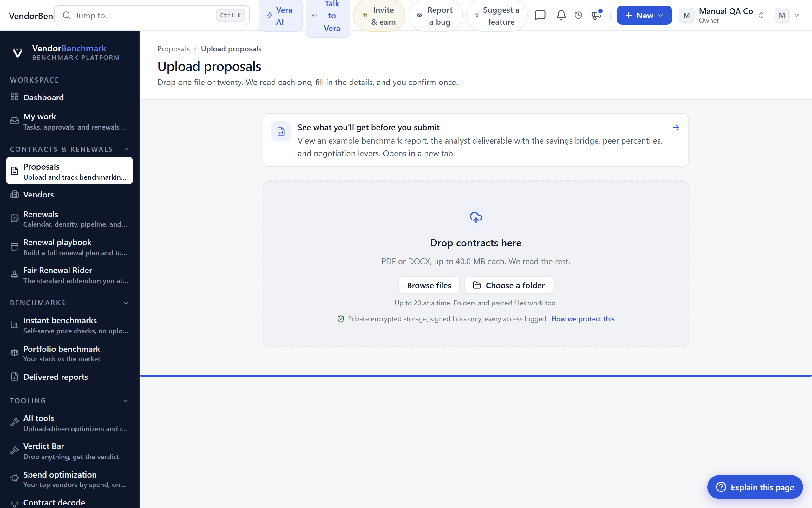This screenshot has width=812, height=508.
Task: Collapse the Tooling section
Action: point(126,401)
